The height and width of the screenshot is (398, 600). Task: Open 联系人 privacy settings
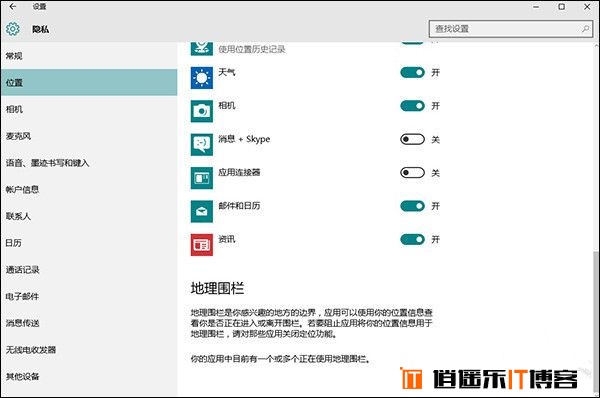(89, 216)
